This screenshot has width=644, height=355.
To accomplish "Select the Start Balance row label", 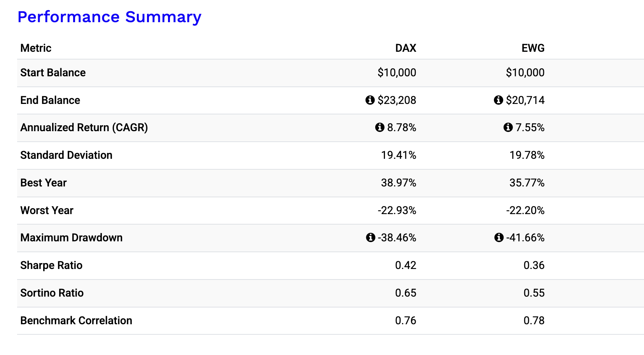I will coord(53,72).
